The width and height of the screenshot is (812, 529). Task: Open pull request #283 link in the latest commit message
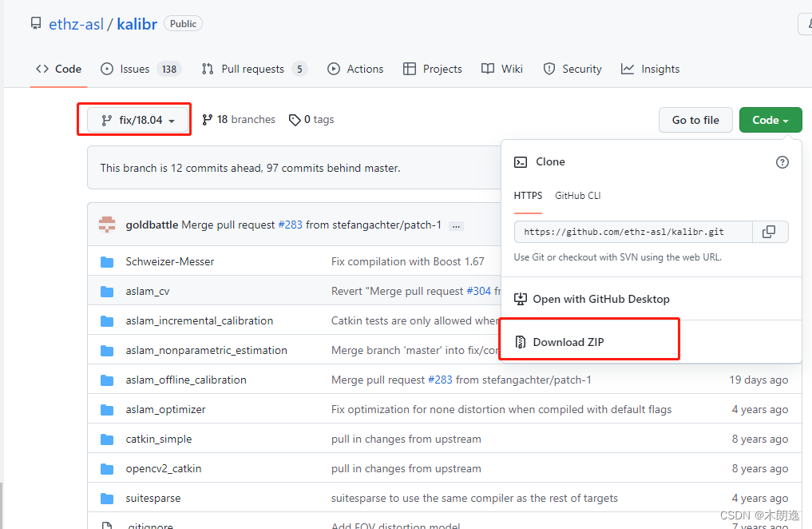pyautogui.click(x=290, y=225)
